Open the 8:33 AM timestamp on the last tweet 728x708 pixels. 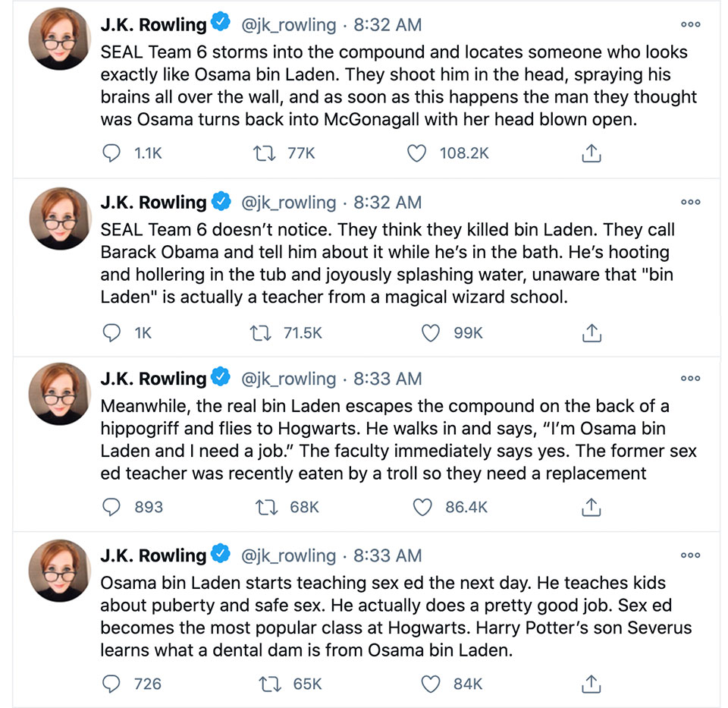point(388,555)
